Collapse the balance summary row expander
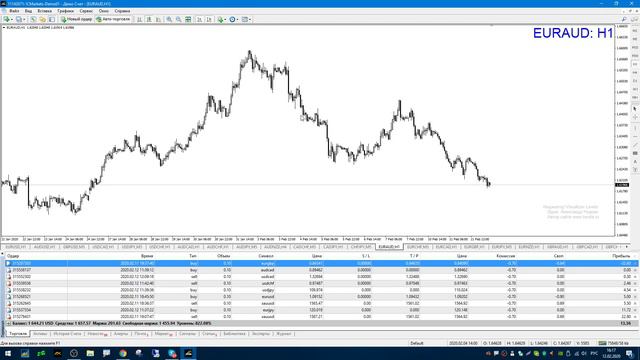 [9, 323]
